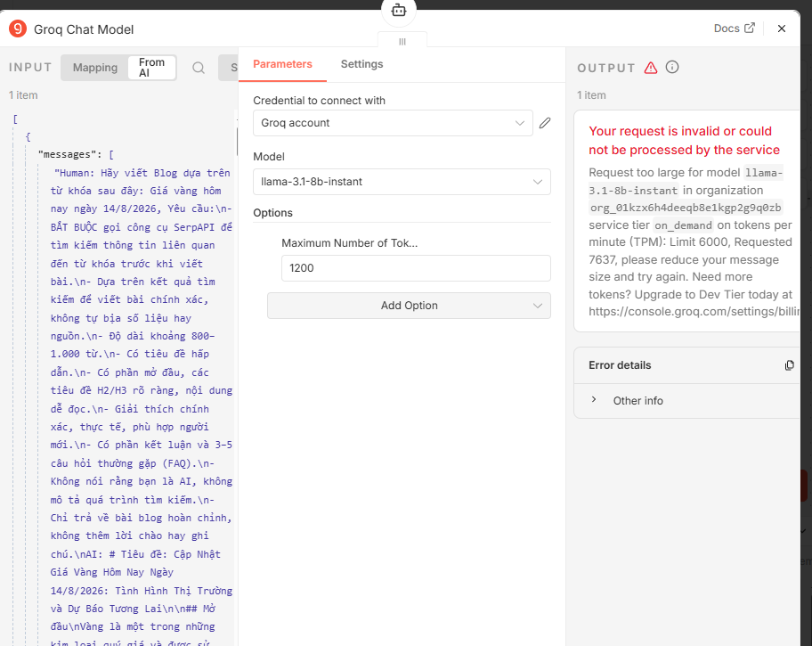Click the org_01kzx6h4deeqb8e1kgp2g9q0zb code text
Screen dimensions: 812x646
686,208
